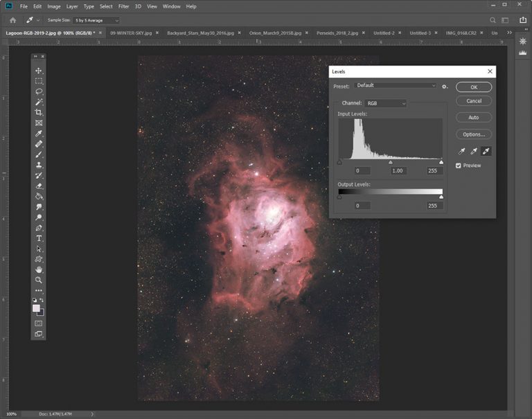The height and width of the screenshot is (419, 532).
Task: Click Cancel in Levels dialog
Action: coord(474,100)
